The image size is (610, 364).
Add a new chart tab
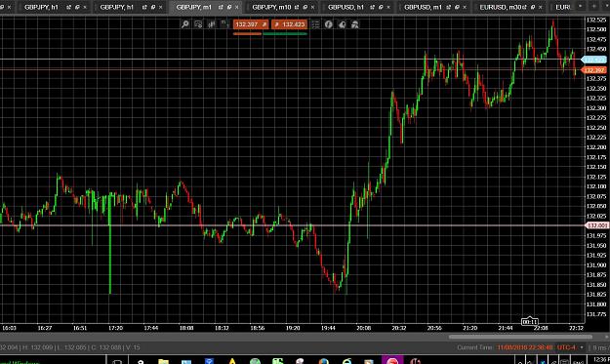coord(594,6)
